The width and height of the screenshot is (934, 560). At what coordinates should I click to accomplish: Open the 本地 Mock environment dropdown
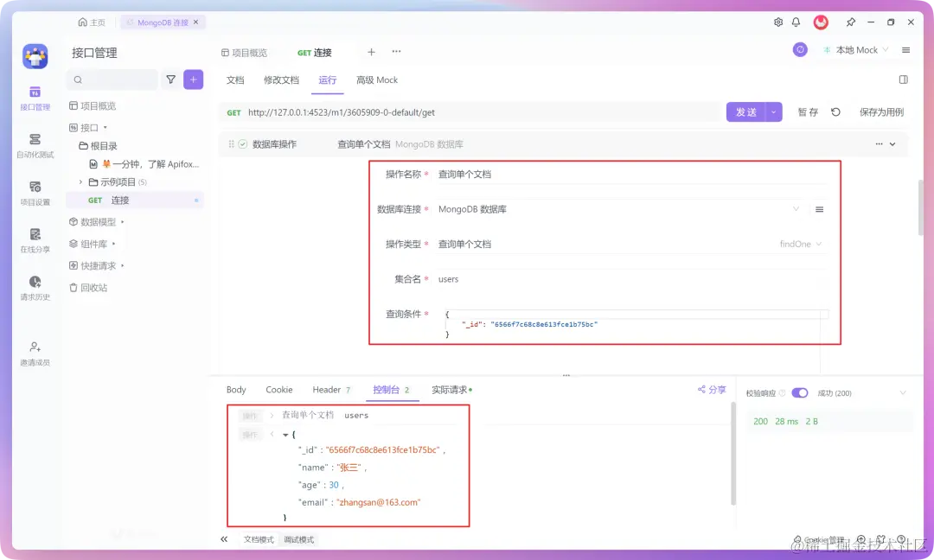(x=856, y=50)
